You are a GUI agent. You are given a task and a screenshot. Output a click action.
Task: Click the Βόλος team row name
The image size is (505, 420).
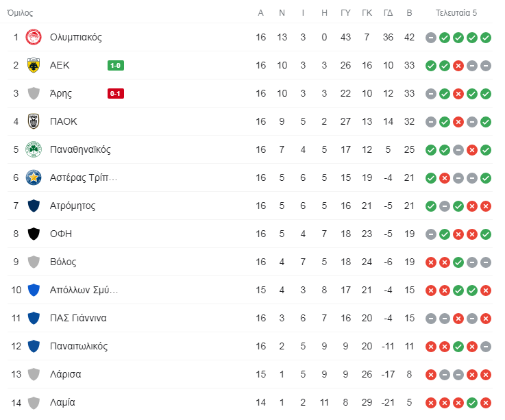[x=63, y=262]
